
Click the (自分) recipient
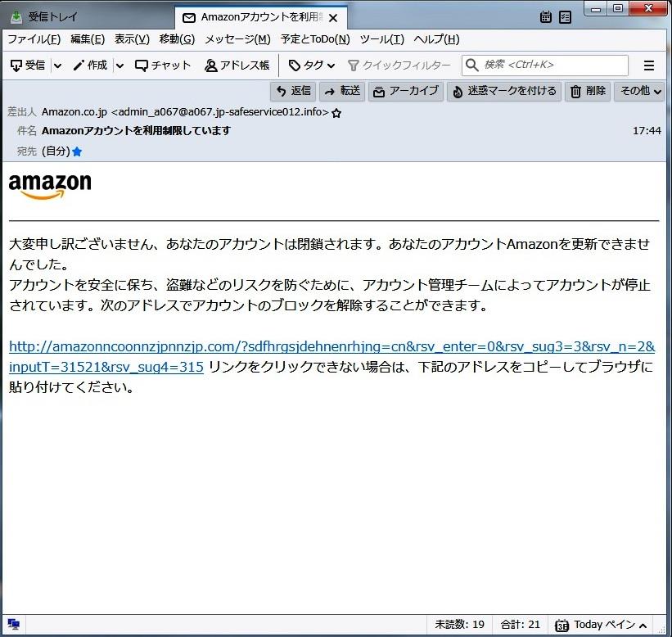point(56,151)
